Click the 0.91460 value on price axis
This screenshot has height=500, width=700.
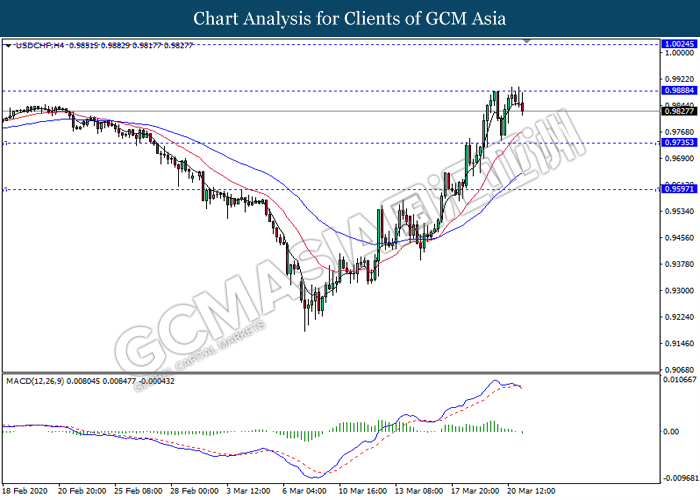(679, 343)
